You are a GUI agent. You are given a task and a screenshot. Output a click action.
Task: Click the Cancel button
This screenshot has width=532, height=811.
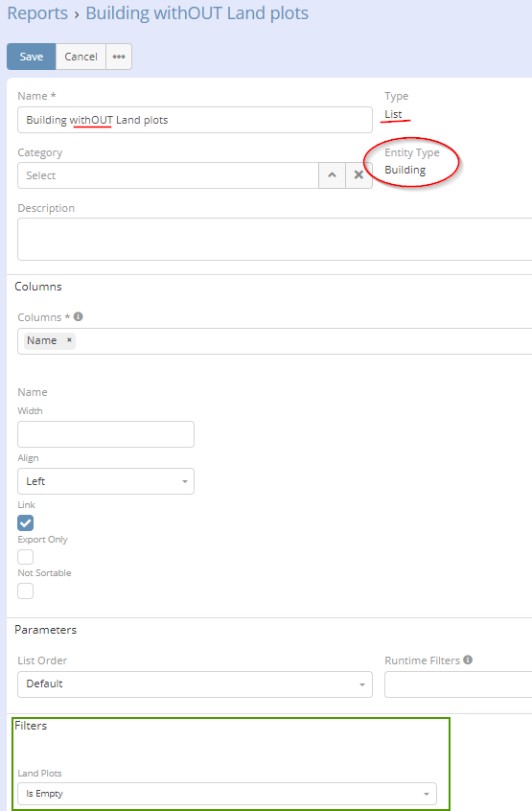(81, 57)
